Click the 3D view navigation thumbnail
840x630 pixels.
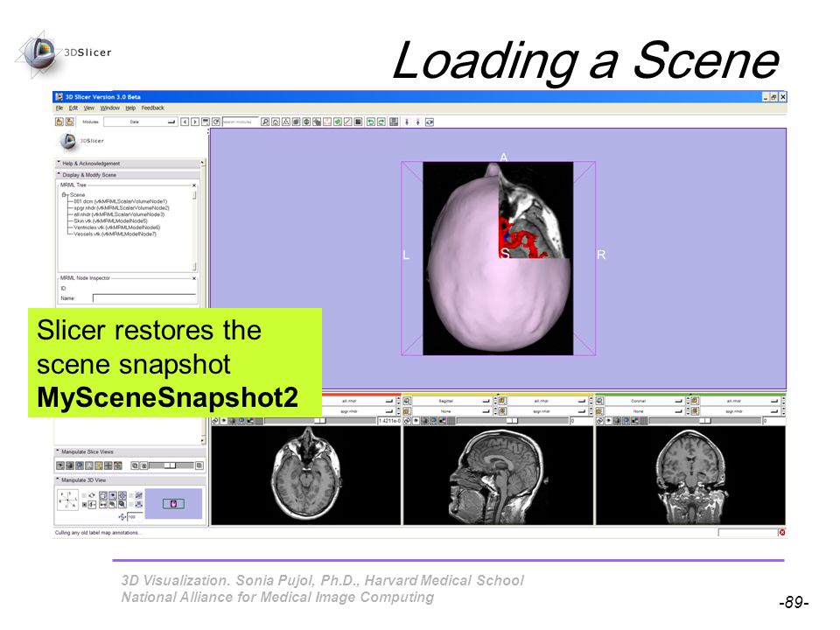(x=173, y=504)
